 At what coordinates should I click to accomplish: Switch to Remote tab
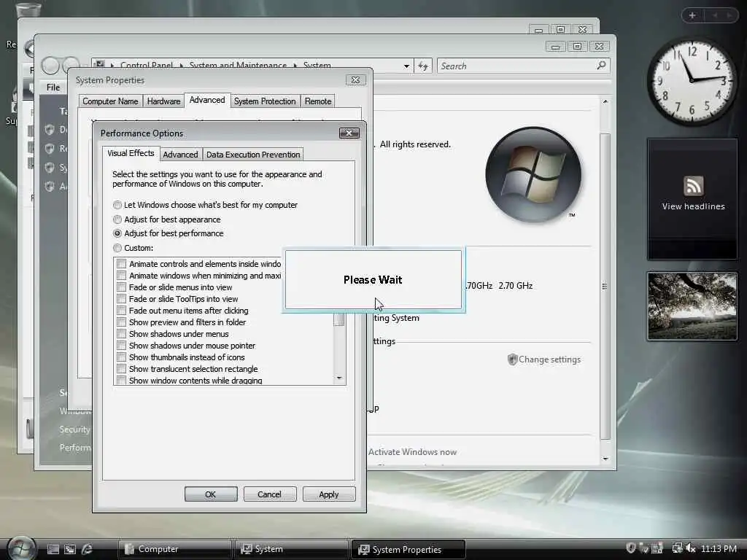pos(318,101)
